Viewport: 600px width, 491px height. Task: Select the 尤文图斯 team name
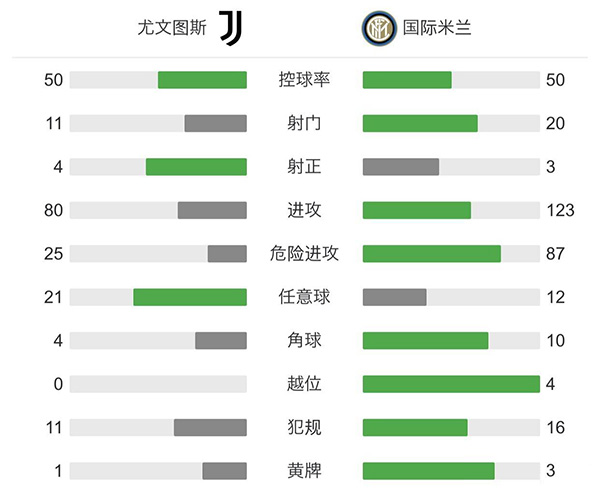pos(172,28)
